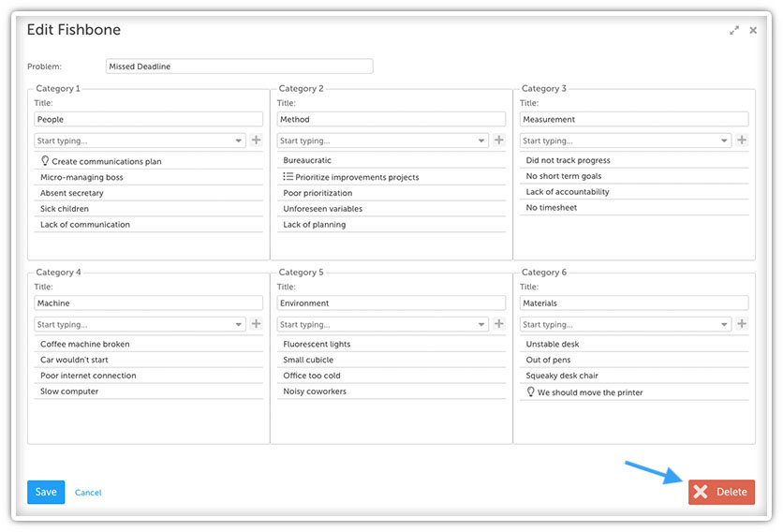Delete the fishbone with the red button
The width and height of the screenshot is (783, 532).
pos(721,492)
